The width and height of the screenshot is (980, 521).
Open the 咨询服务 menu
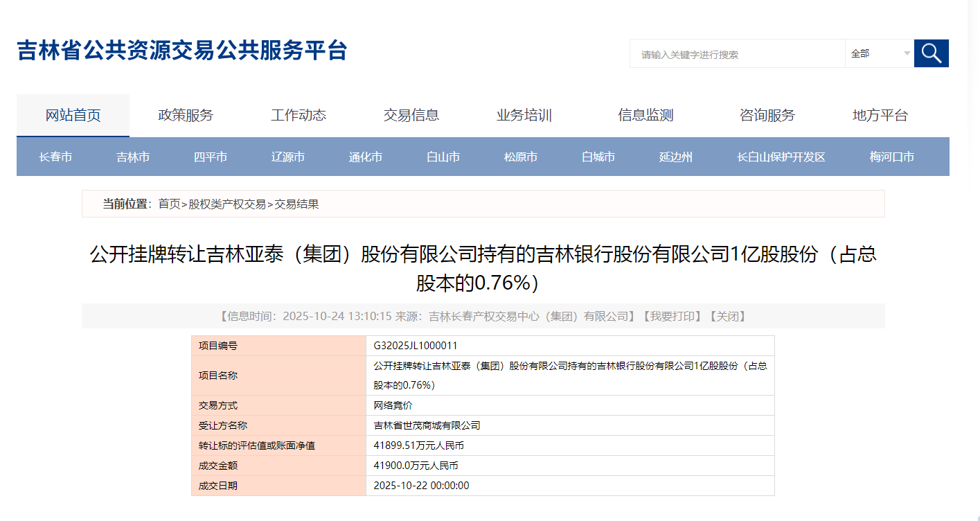click(767, 116)
